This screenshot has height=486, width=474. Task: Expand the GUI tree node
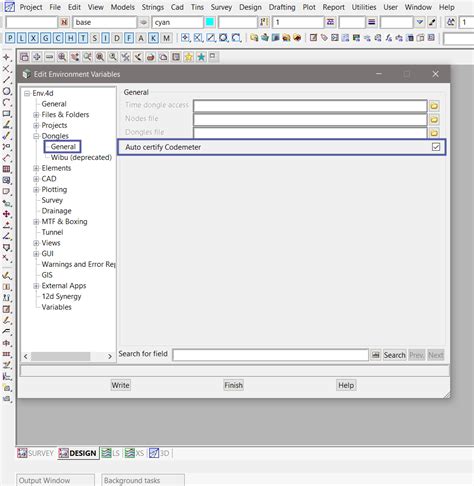click(x=36, y=254)
